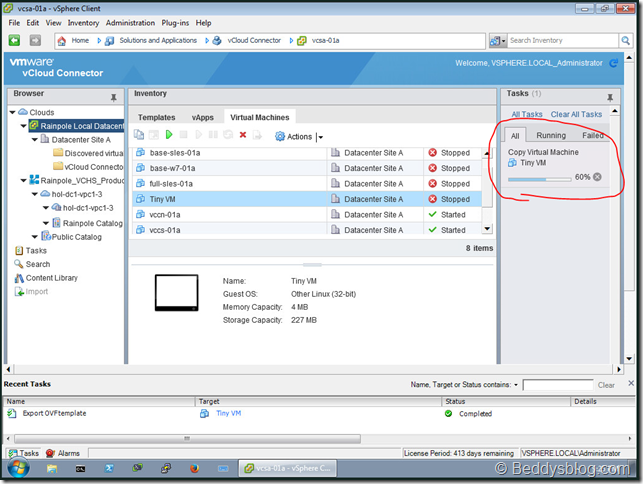Collapse the Public Catalog node
Image resolution: width=643 pixels, height=484 pixels.
pos(35,237)
